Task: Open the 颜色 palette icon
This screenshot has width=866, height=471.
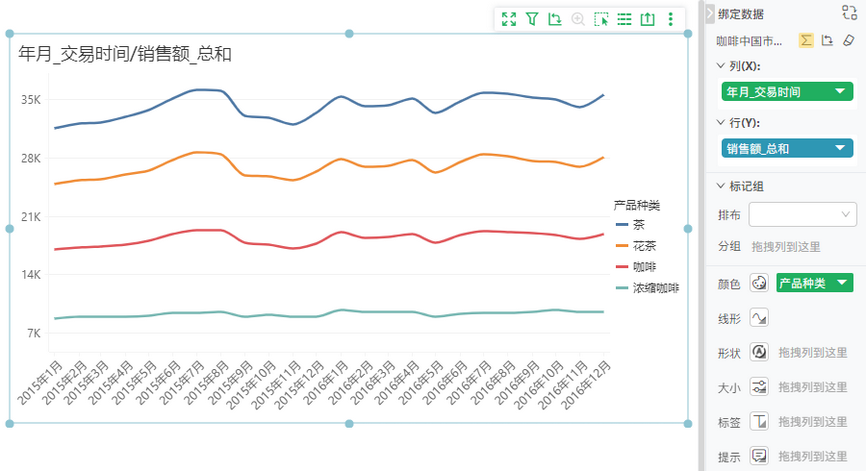Action: point(759,283)
